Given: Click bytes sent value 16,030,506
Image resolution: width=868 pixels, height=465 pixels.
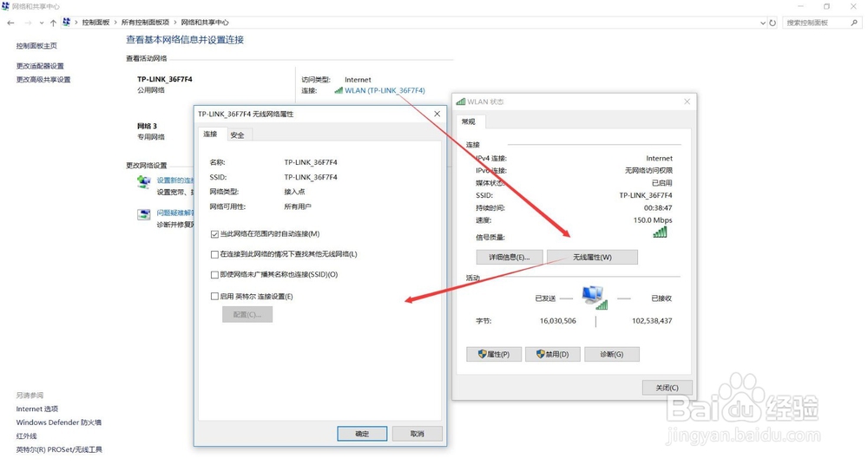Looking at the screenshot, I should point(558,321).
